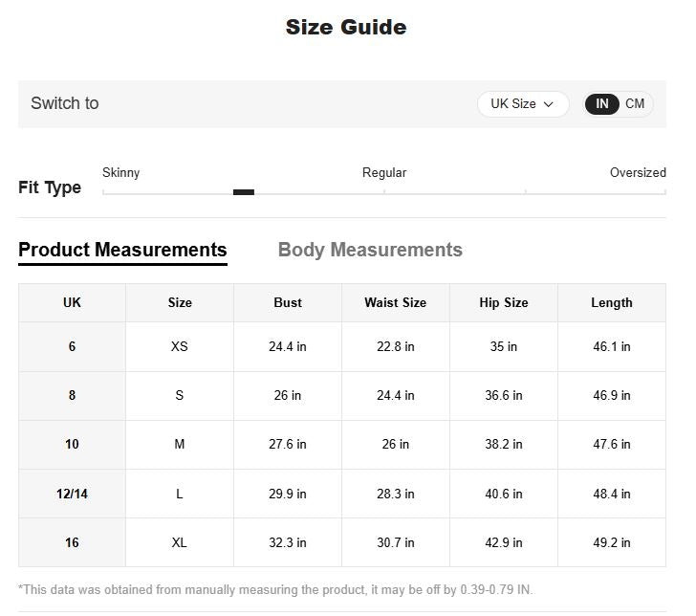696x616 pixels.
Task: Click the Waist Size column header
Action: click(x=395, y=303)
